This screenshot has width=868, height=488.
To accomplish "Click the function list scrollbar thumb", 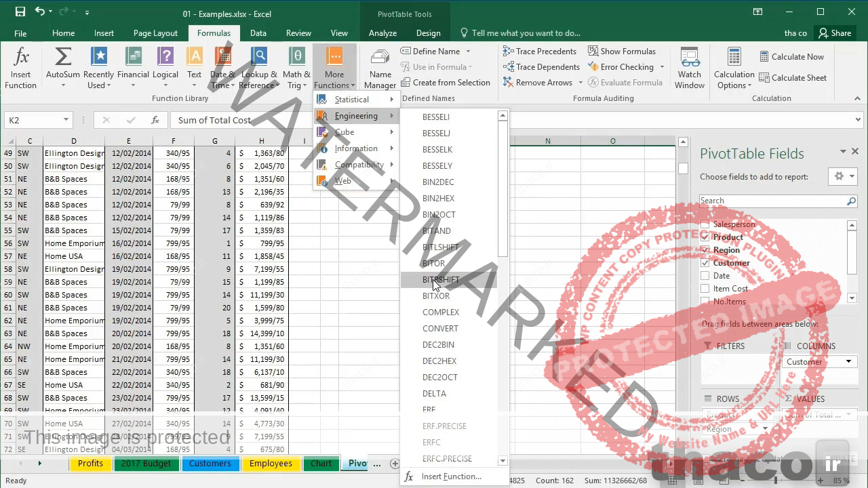I will [502, 190].
